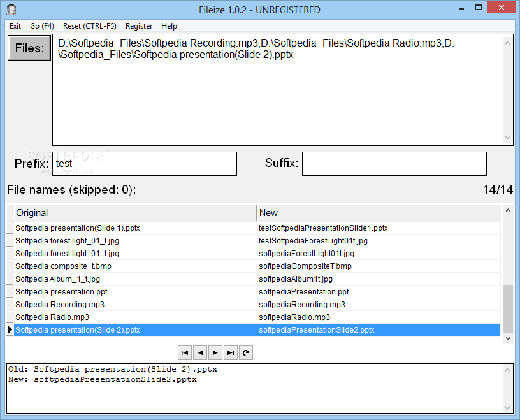Select row Softpedia presentation(Slide 1).pptx
520x420 pixels.
click(135, 228)
